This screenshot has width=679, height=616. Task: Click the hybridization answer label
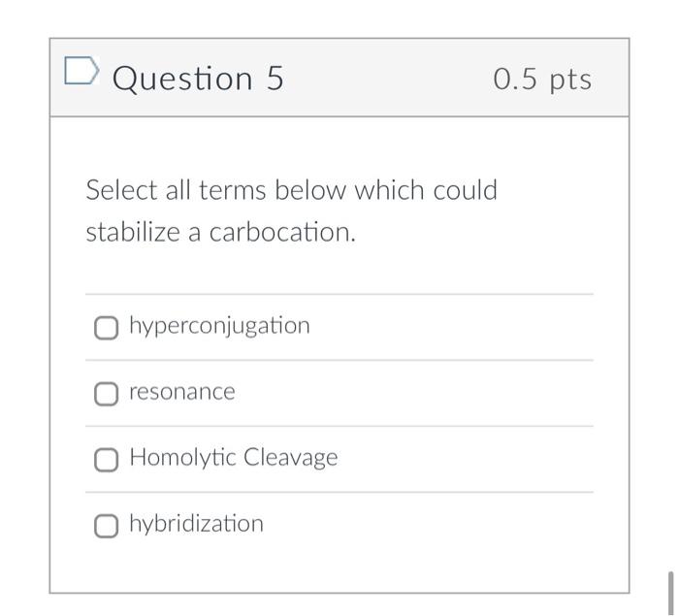click(196, 524)
